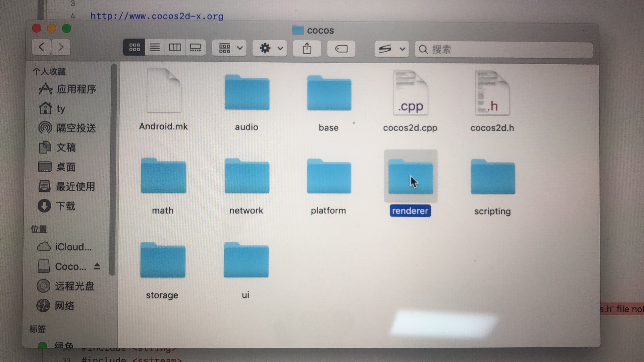This screenshot has width=644, height=362.
Task: Click the edit tags button
Action: click(341, 49)
